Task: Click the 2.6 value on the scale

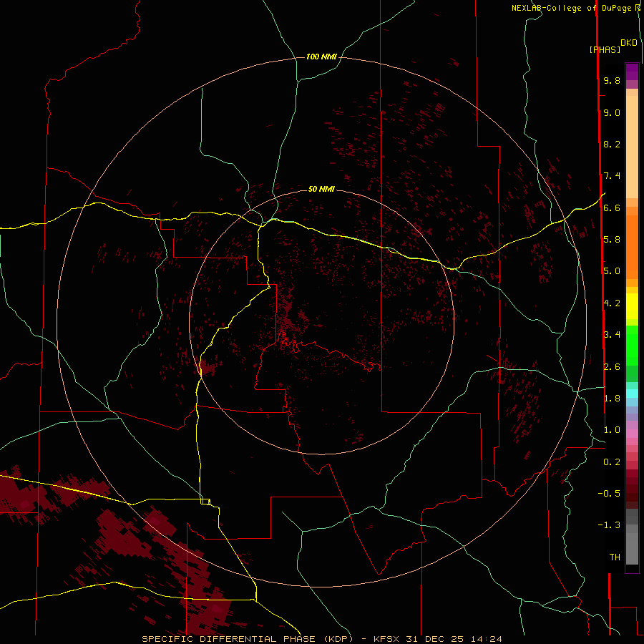Action: pyautogui.click(x=612, y=366)
